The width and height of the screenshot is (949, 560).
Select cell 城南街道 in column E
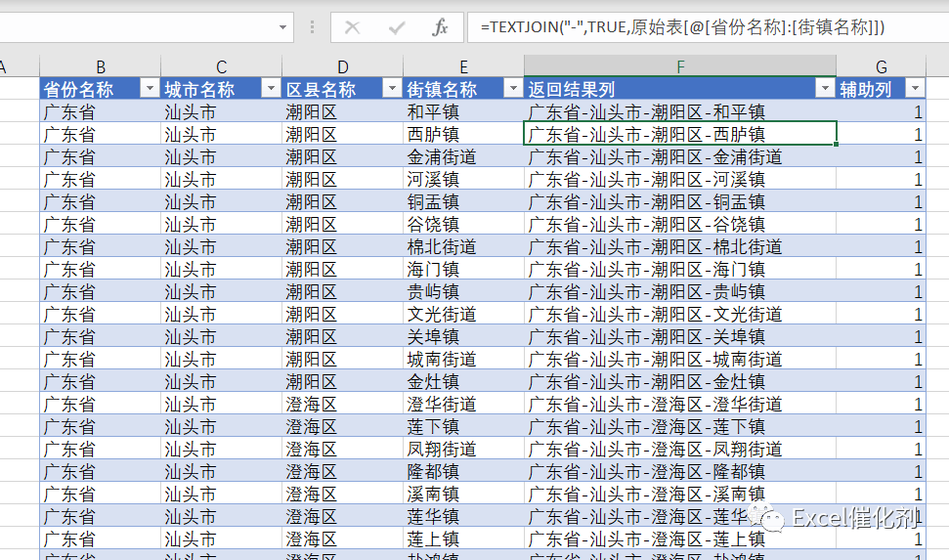click(463, 359)
